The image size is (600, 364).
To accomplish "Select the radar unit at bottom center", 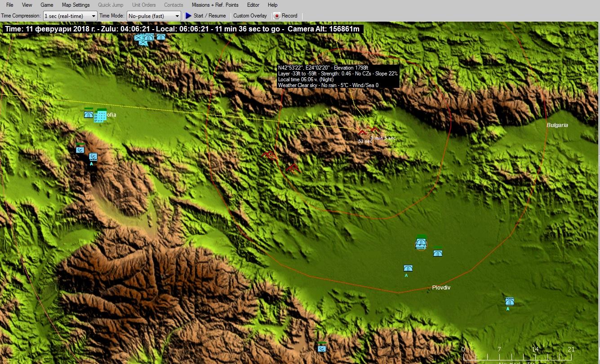I will (x=322, y=348).
